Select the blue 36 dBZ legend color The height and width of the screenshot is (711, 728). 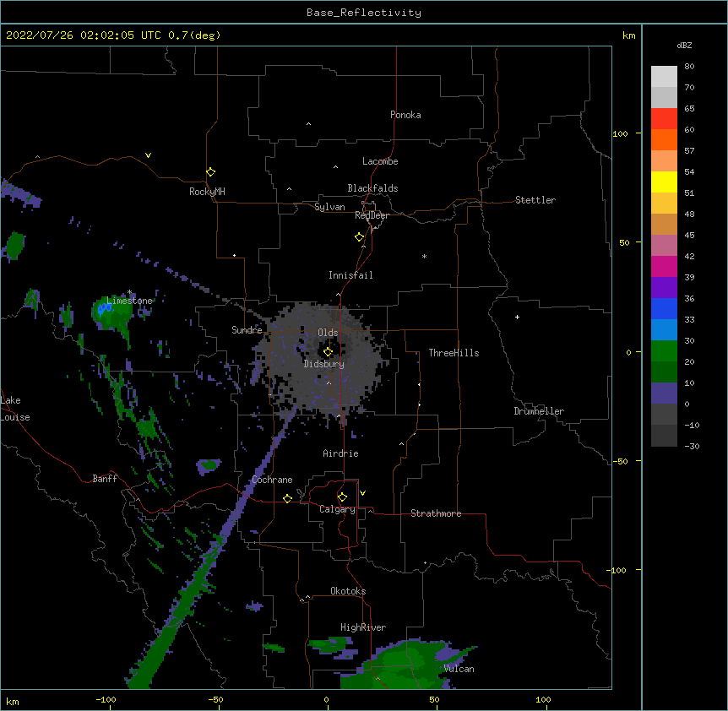pos(664,308)
